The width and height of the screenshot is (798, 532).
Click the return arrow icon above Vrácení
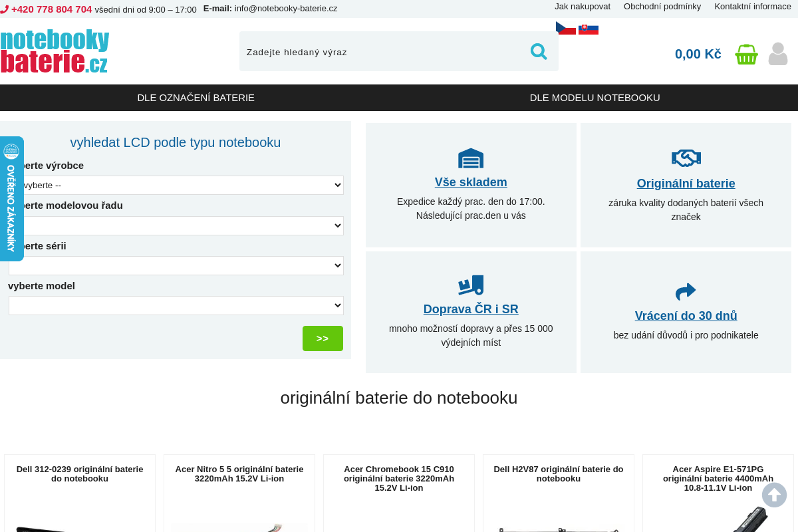(686, 291)
